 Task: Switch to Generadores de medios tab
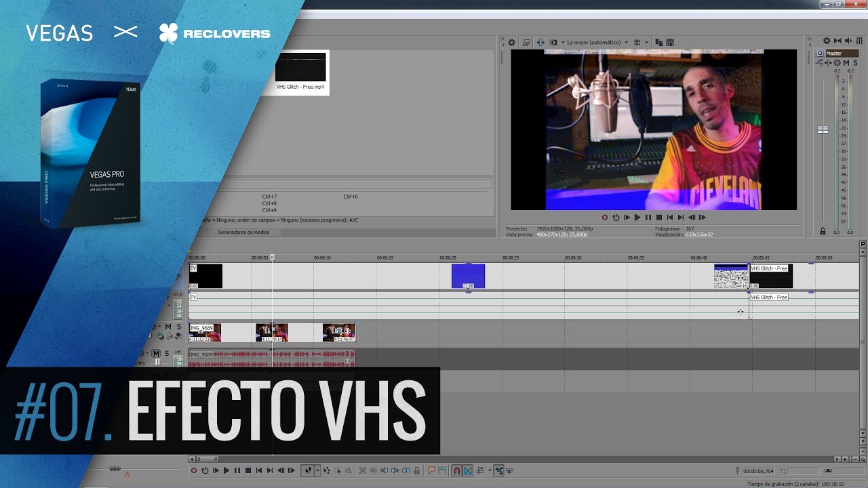coord(243,232)
